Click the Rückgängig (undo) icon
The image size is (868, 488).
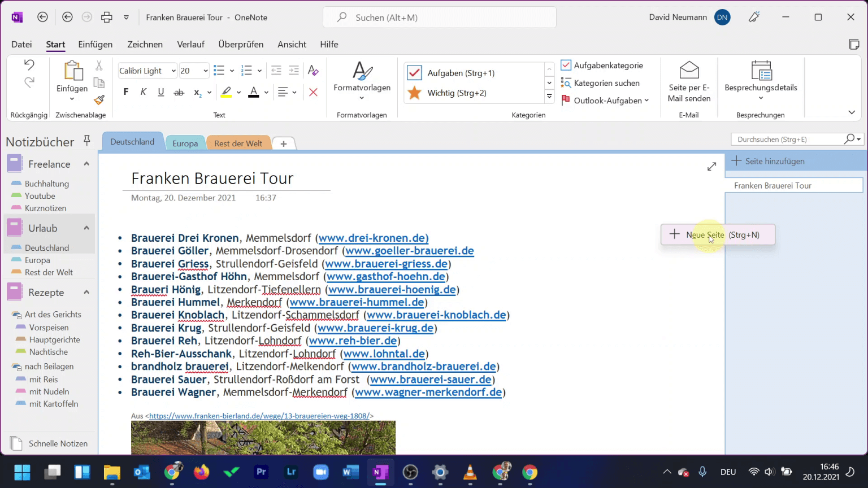pyautogui.click(x=28, y=65)
